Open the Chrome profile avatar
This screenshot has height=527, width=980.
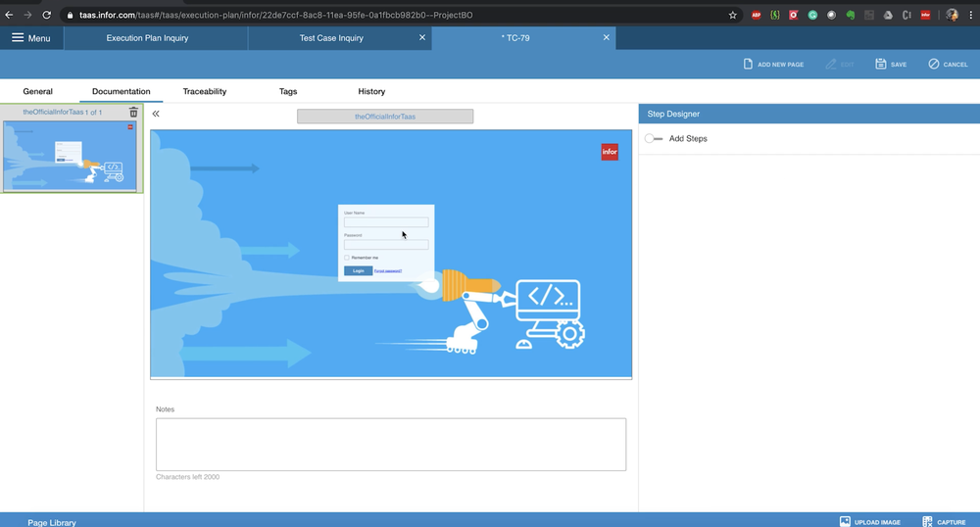click(952, 15)
